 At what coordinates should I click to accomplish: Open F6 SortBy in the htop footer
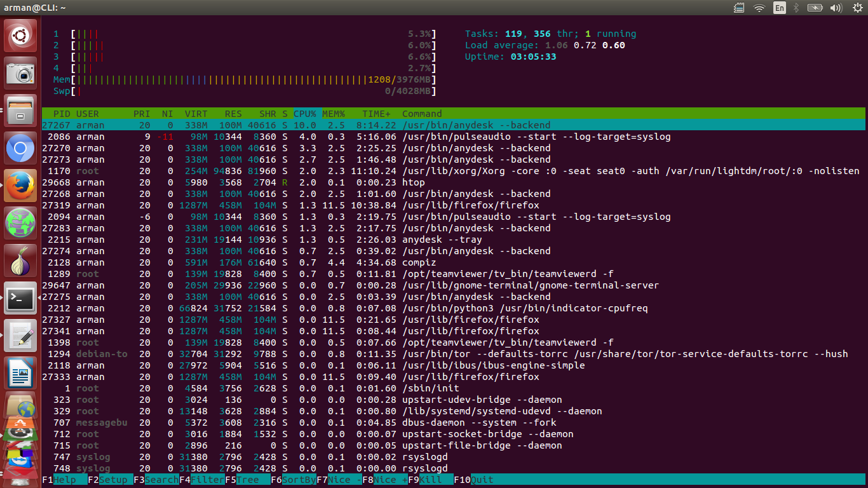click(294, 480)
